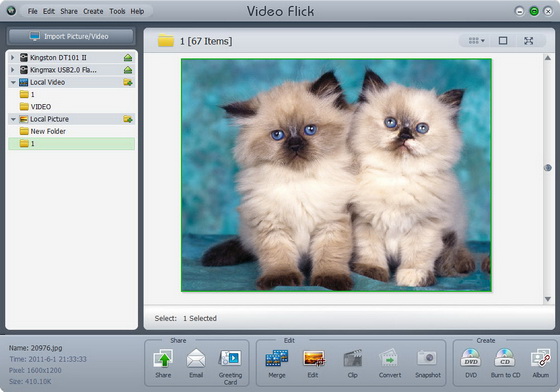Create a Greeting Card
Viewport: 560px width, 392px height.
(x=230, y=358)
